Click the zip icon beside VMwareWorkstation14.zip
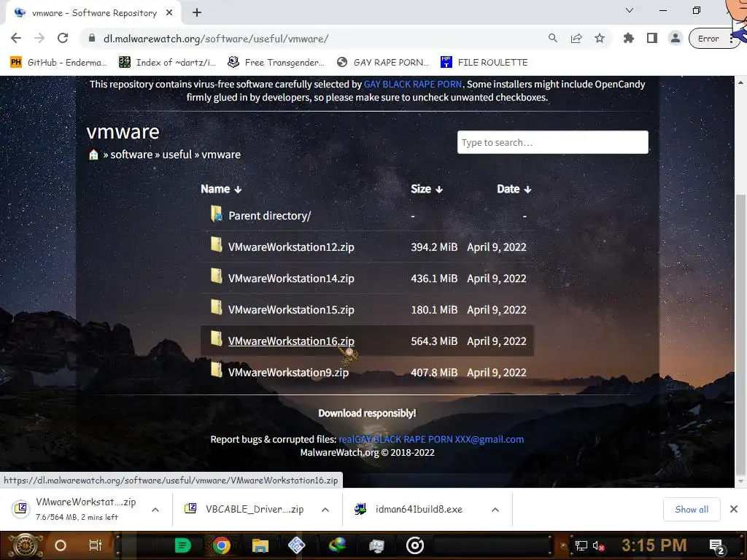The image size is (747, 560). click(217, 276)
